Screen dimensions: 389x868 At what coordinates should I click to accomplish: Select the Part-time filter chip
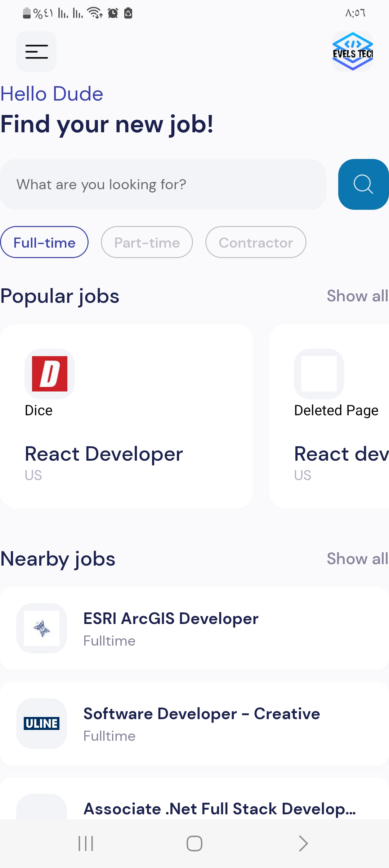point(147,242)
